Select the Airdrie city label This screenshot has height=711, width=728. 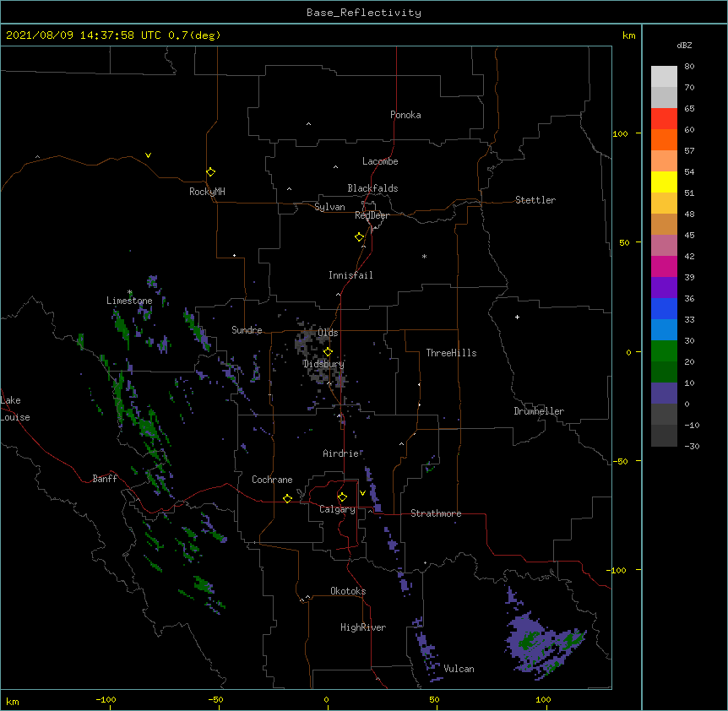click(x=340, y=453)
